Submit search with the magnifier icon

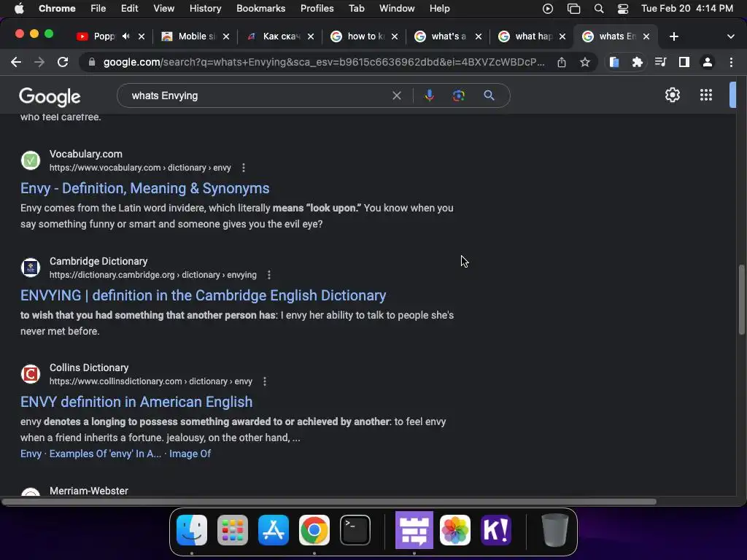coord(489,96)
